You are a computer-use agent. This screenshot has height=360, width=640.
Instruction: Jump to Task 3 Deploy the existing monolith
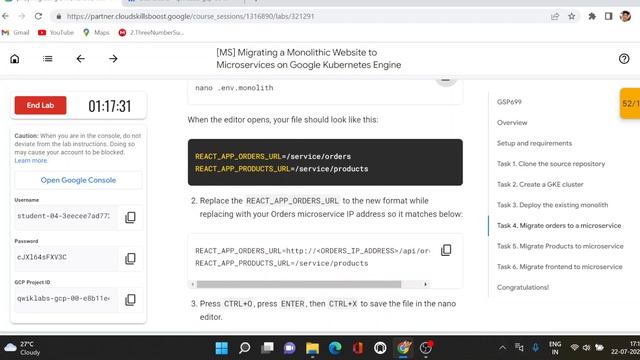[x=552, y=205]
